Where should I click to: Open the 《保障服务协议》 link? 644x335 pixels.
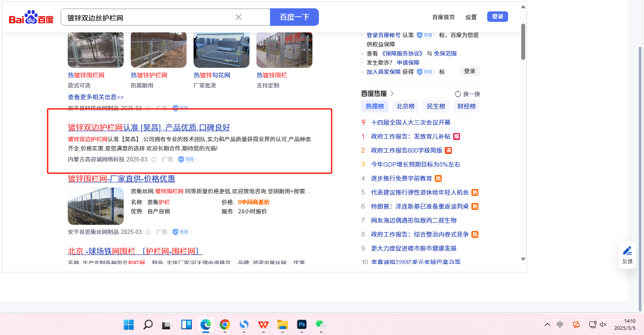click(403, 53)
